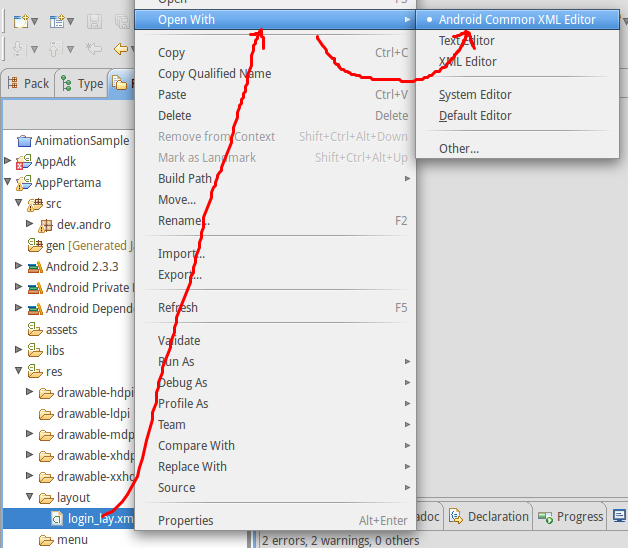Click the Next Annotation down arrow icon
Viewport: 628px width, 548px height.
19,49
